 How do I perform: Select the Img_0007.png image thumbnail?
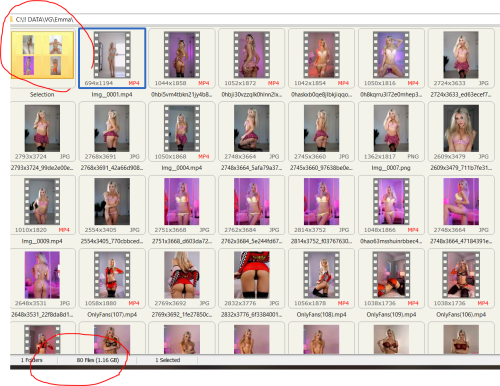[391, 128]
